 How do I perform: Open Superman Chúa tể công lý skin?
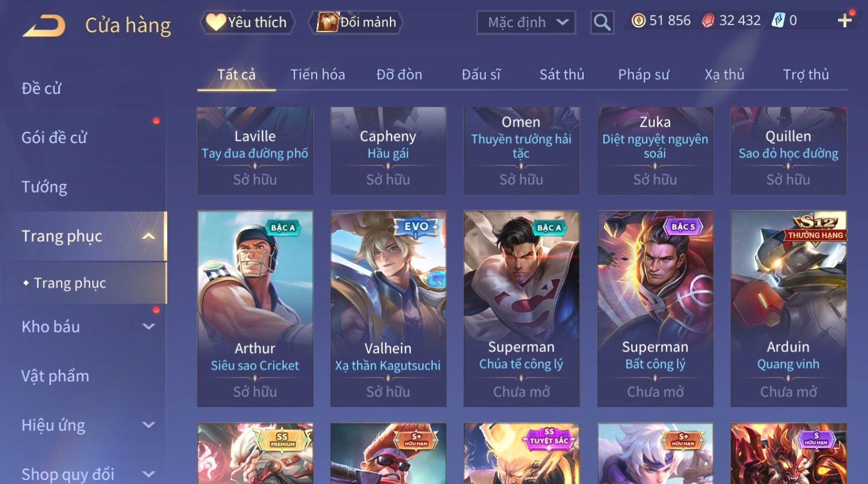coord(521,309)
